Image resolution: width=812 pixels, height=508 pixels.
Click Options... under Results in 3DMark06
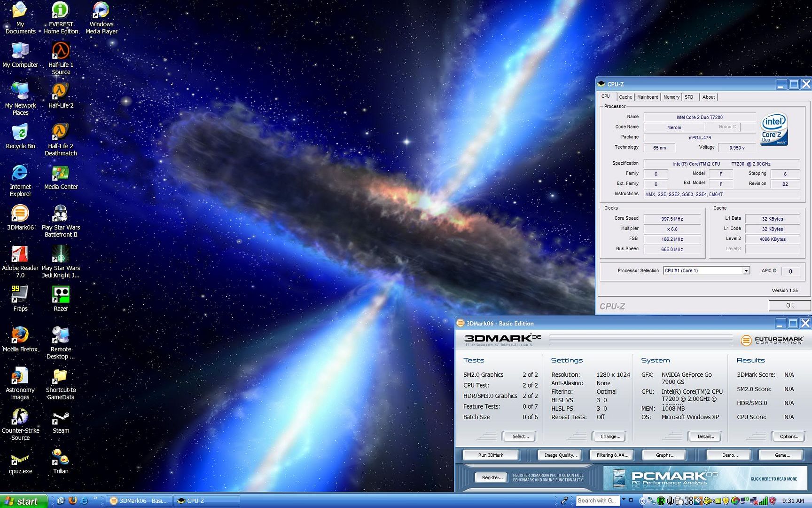coord(789,437)
